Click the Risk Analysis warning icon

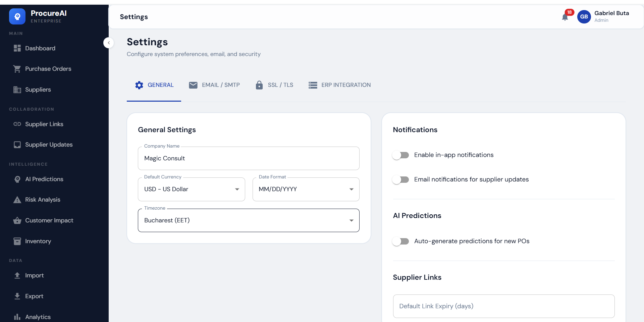click(x=17, y=200)
